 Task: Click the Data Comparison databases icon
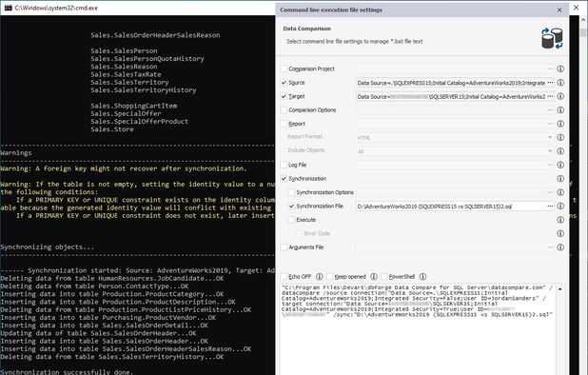(552, 38)
